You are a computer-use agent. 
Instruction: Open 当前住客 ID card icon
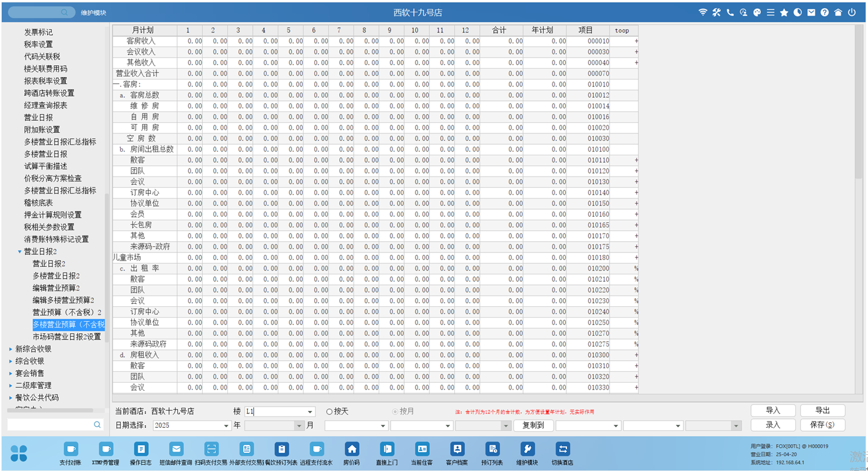(x=422, y=453)
